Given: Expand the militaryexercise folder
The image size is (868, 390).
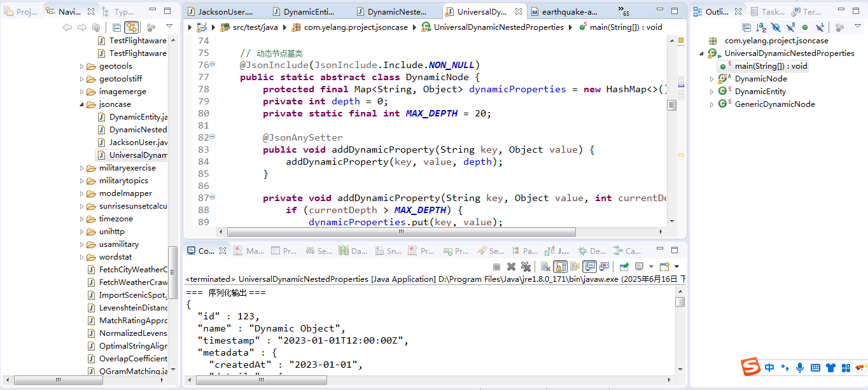Looking at the screenshot, I should point(82,168).
